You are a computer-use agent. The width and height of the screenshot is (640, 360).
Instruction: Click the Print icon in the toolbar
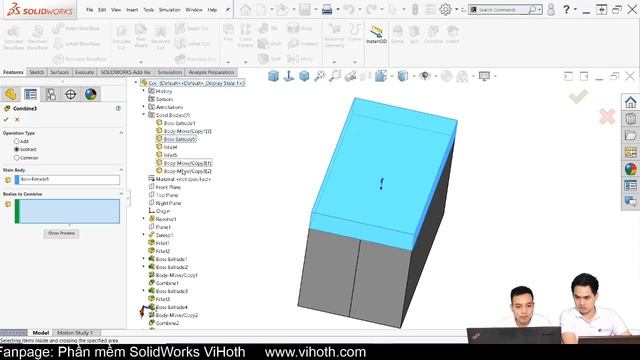[327, 9]
